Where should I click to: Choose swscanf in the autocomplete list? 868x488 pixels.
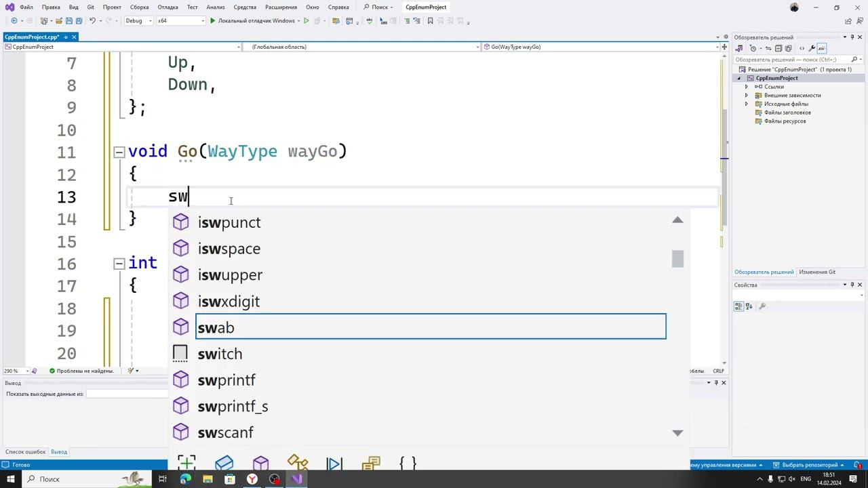pyautogui.click(x=225, y=433)
